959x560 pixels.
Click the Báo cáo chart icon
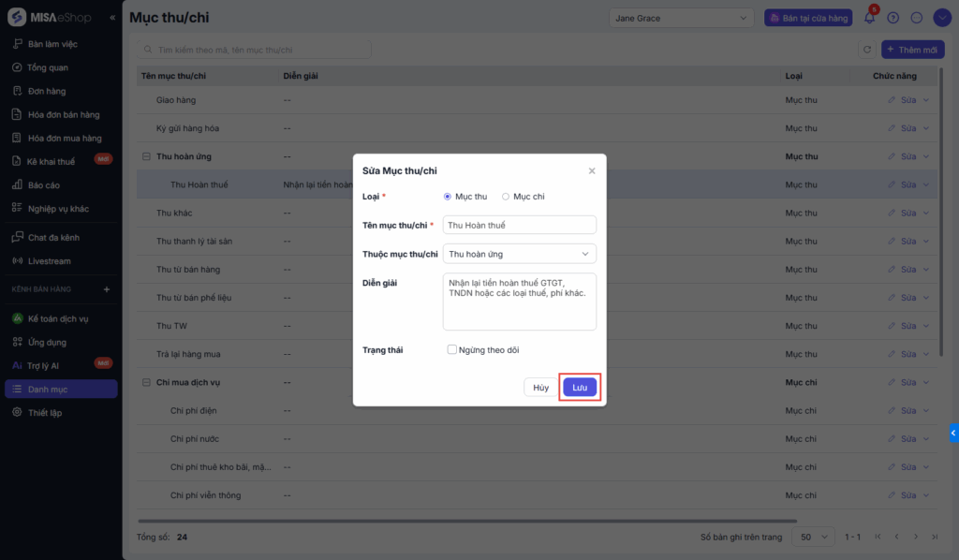pos(17,184)
